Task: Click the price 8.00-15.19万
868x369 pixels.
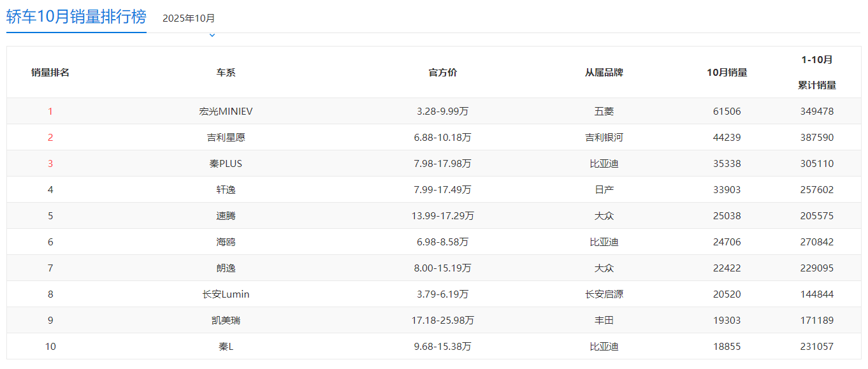Action: pyautogui.click(x=442, y=268)
